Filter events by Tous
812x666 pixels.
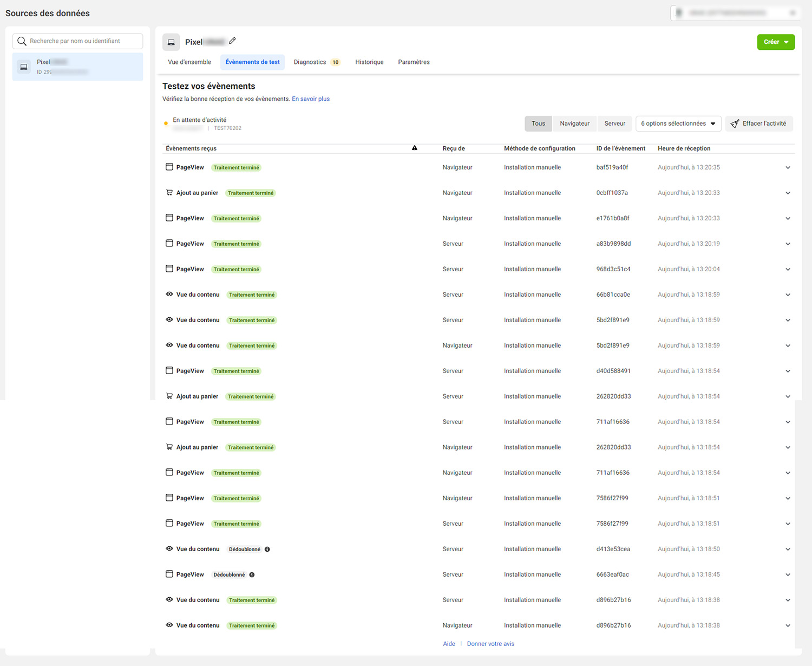point(538,123)
